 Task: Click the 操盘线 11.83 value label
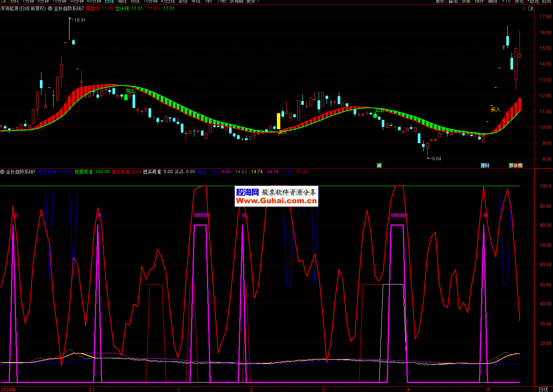click(x=100, y=8)
